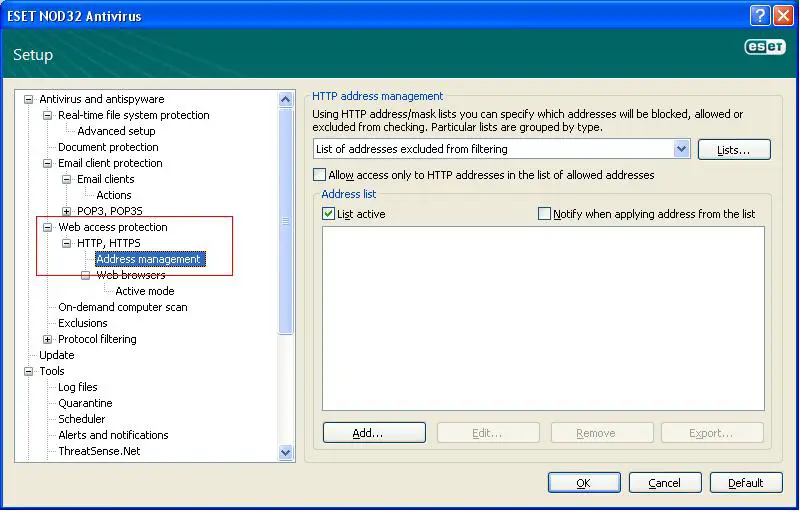Open the address list type dropdown
The image size is (800, 513).
pos(681,149)
